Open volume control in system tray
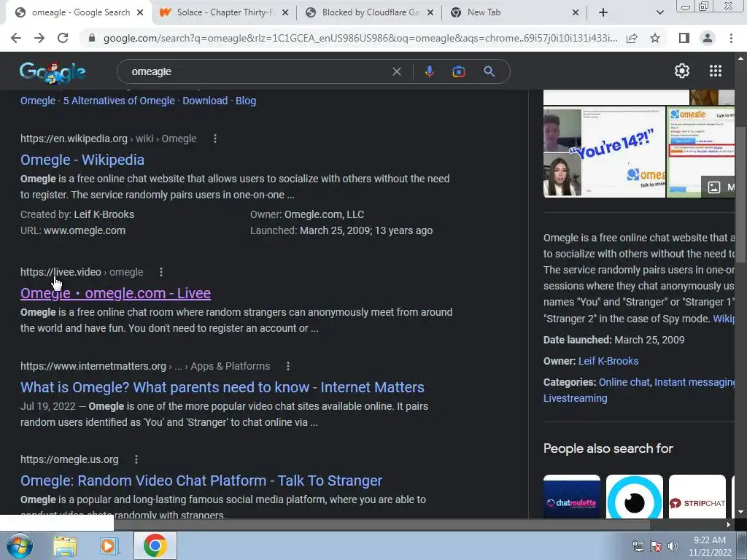The width and height of the screenshot is (747, 560). click(x=673, y=546)
